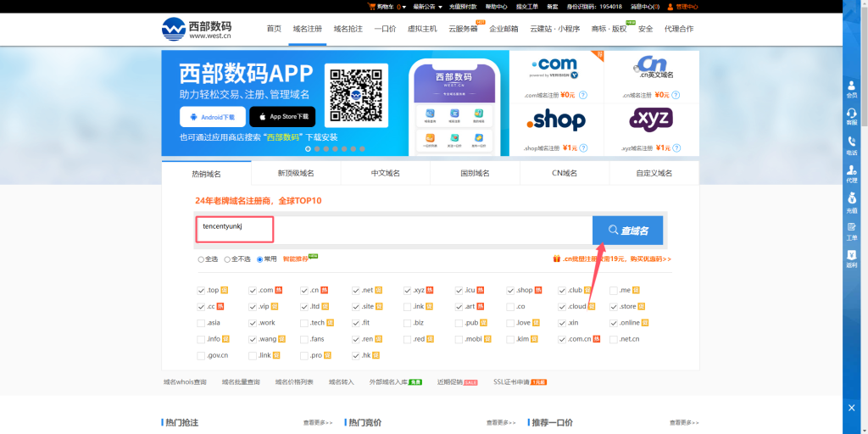The image size is (868, 434).
Task: Switch to the 中文域名 tab
Action: click(x=386, y=173)
